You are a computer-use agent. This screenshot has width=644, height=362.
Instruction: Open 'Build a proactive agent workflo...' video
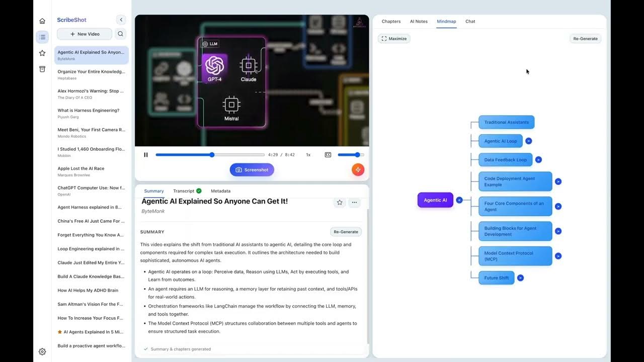click(92, 346)
